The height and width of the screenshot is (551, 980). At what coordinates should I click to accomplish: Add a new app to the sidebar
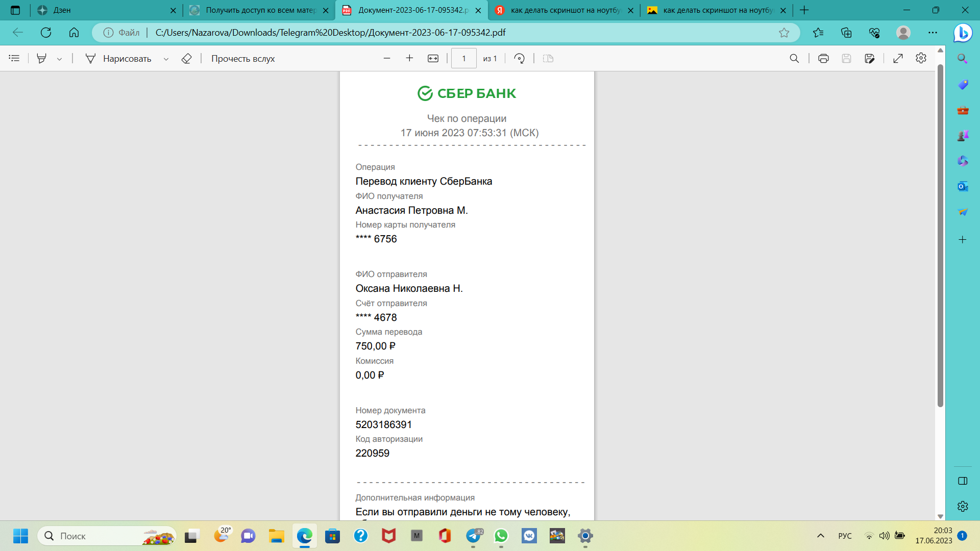click(963, 239)
